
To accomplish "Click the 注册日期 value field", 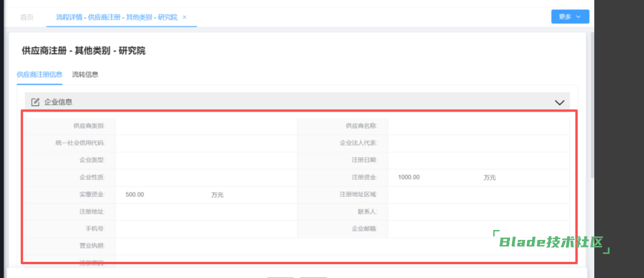I will (x=477, y=160).
